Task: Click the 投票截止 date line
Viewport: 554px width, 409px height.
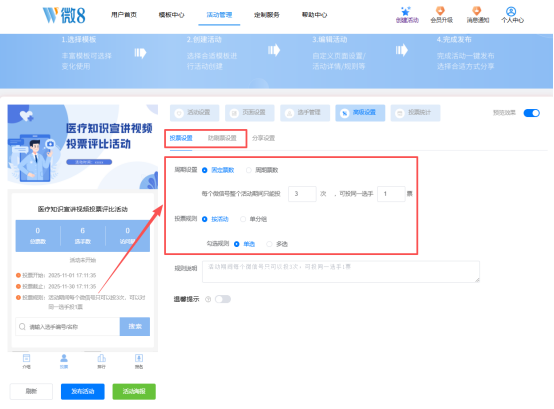Action: point(56,286)
